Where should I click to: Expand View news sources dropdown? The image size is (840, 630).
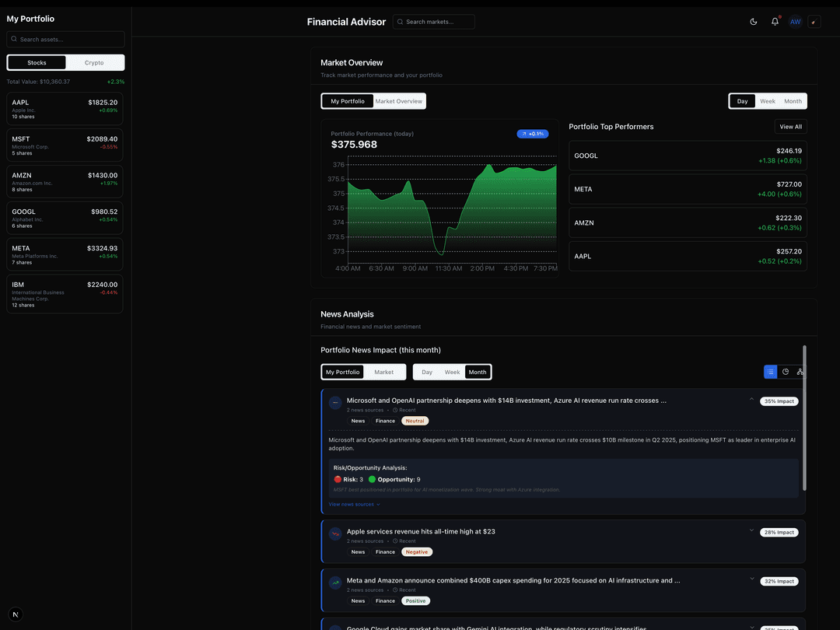(x=354, y=504)
